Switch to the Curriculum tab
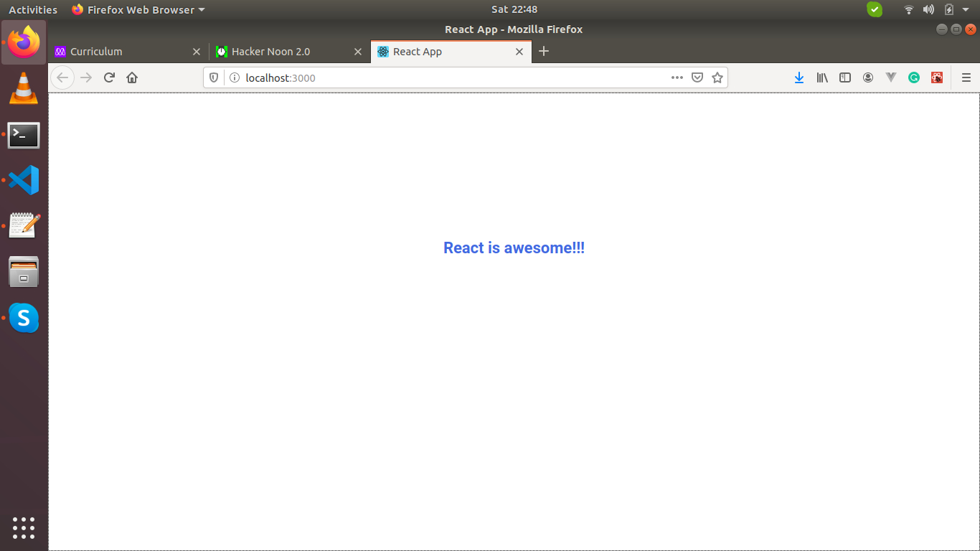The image size is (980, 551). pyautogui.click(x=122, y=52)
